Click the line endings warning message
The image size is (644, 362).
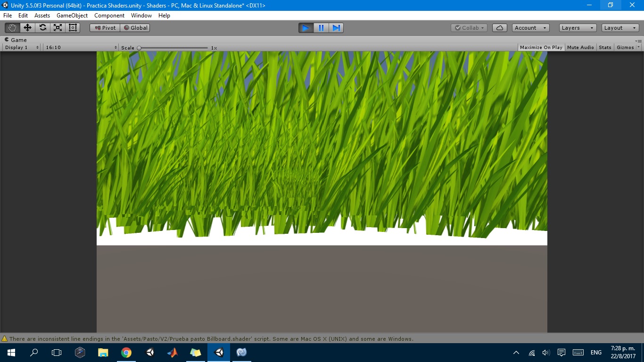pos(211,339)
